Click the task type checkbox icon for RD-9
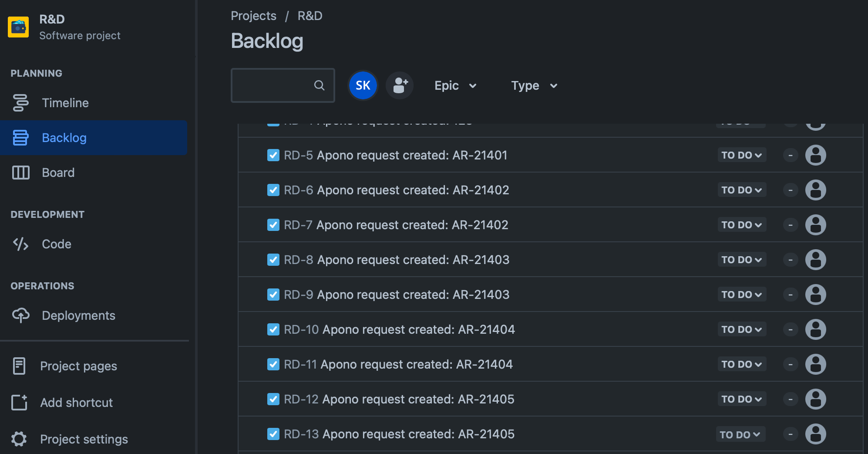The width and height of the screenshot is (868, 454). pyautogui.click(x=273, y=295)
